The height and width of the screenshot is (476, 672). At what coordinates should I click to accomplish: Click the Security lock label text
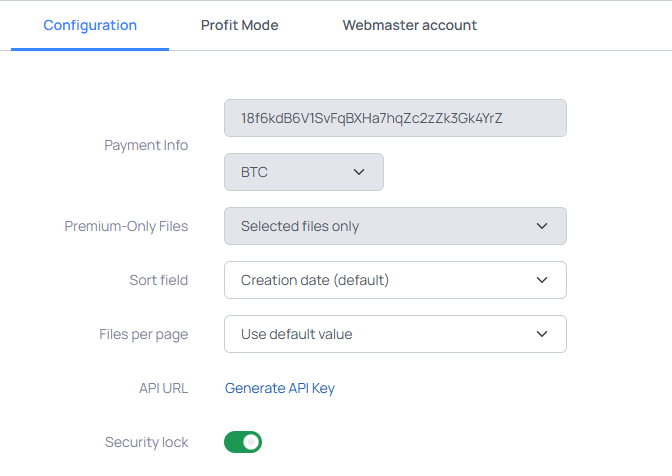(146, 442)
